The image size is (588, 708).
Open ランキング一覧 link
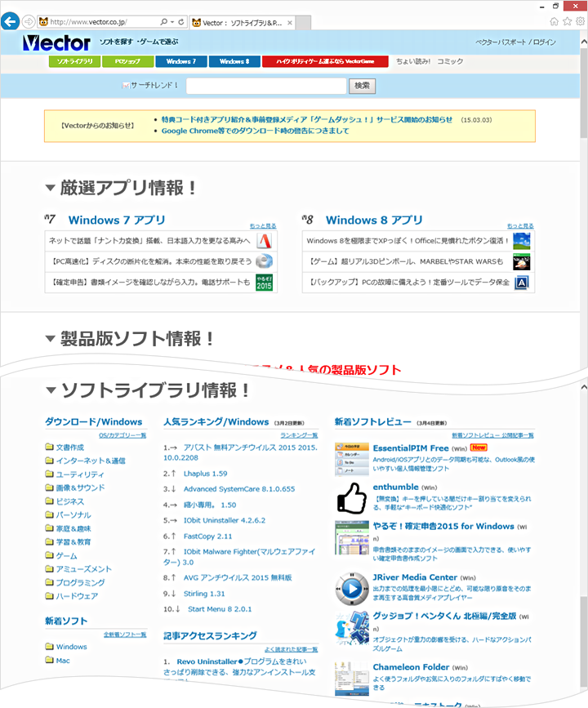coord(299,435)
